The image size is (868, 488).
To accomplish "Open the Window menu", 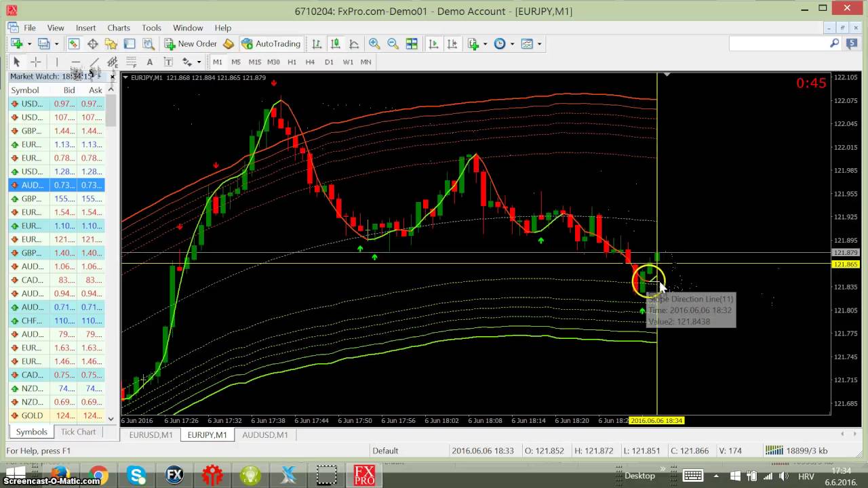I will point(188,28).
